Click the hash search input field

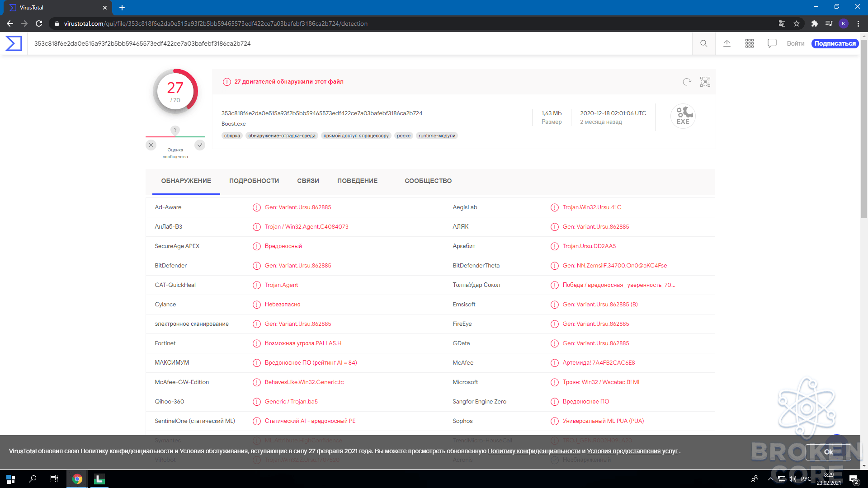point(359,43)
